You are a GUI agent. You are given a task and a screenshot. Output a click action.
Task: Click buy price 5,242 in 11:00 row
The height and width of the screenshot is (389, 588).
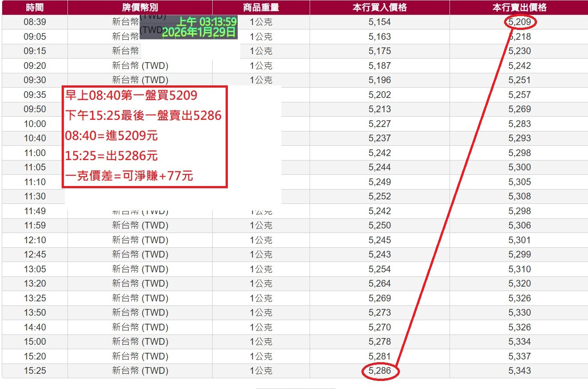(x=380, y=153)
